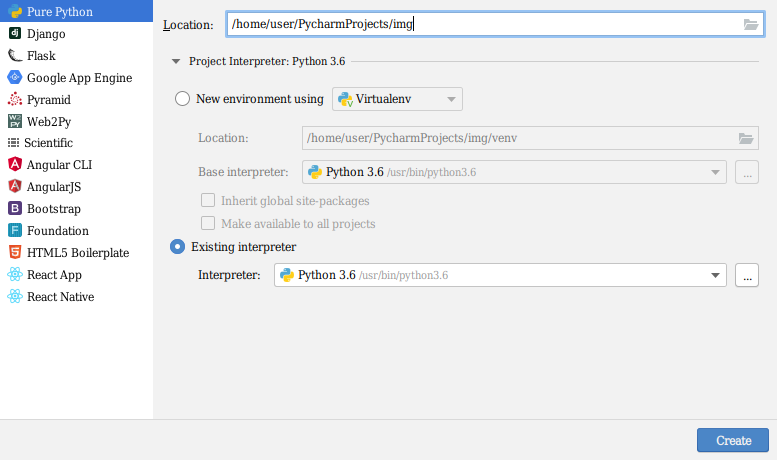
Task: Select the Pure Python project icon
Action: [15, 11]
